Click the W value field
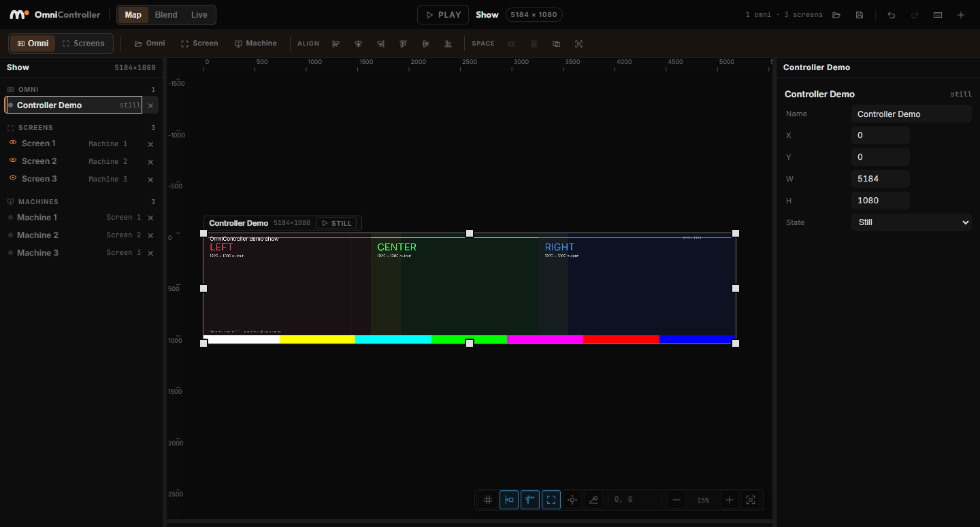This screenshot has height=527, width=980. [881, 179]
